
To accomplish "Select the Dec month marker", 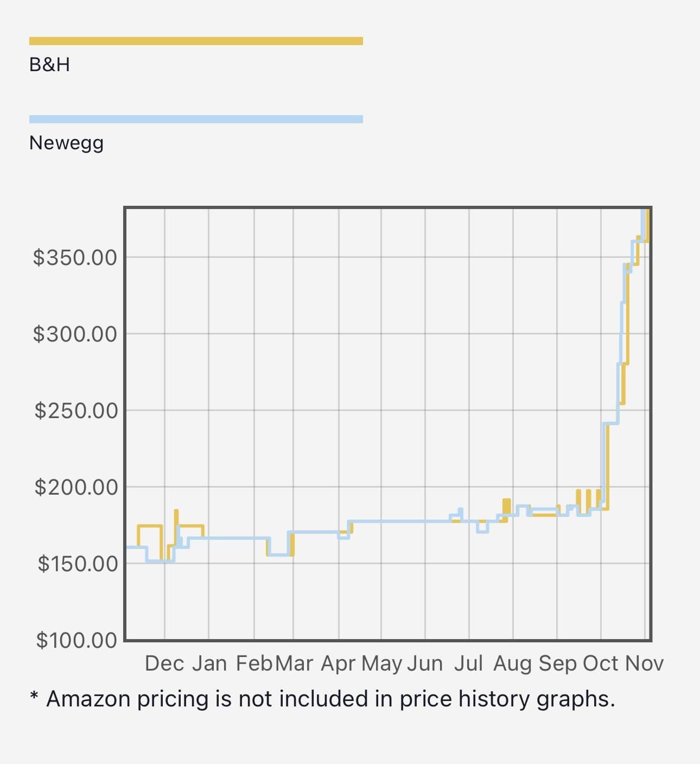I will point(164,664).
